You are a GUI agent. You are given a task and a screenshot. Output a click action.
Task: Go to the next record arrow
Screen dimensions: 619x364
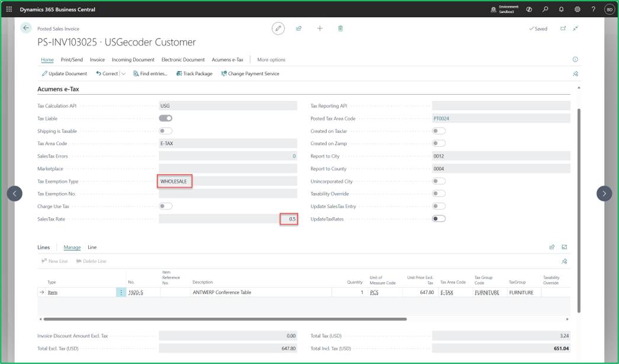pos(604,194)
